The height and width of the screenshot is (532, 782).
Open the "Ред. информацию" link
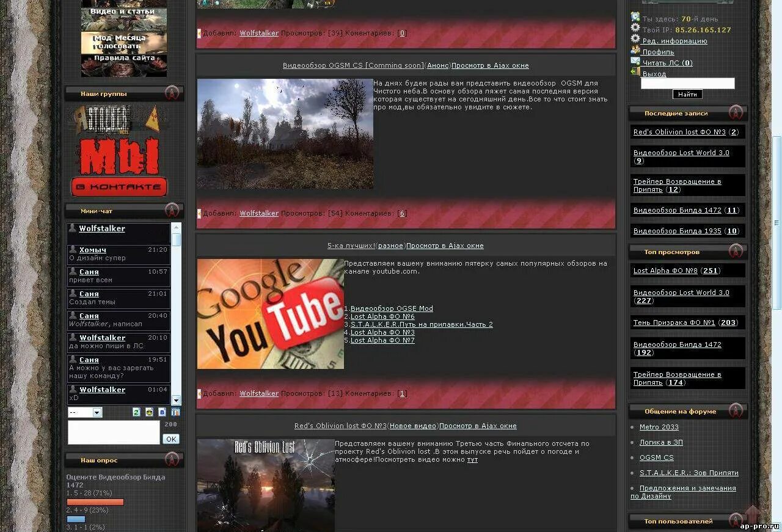click(674, 41)
